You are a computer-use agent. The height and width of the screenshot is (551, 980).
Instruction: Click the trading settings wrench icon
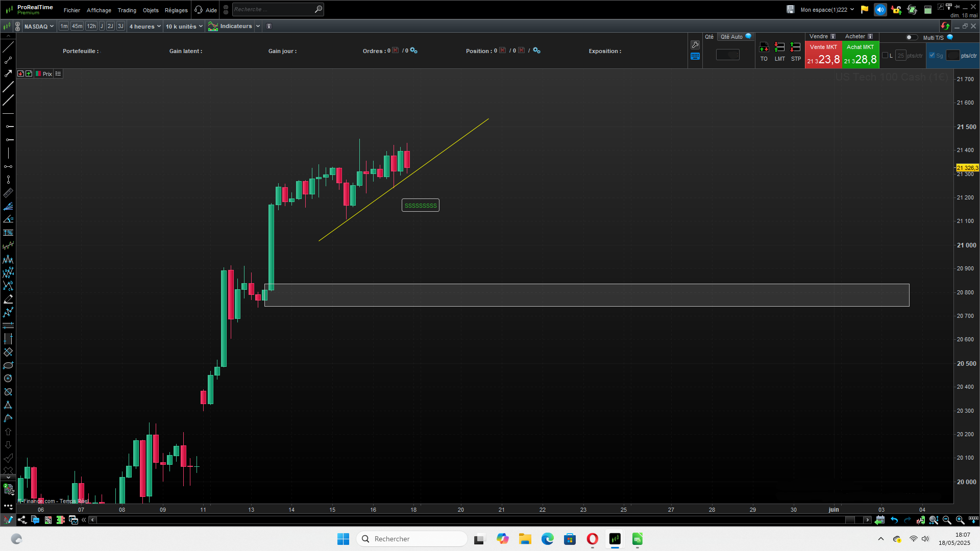[x=695, y=45]
